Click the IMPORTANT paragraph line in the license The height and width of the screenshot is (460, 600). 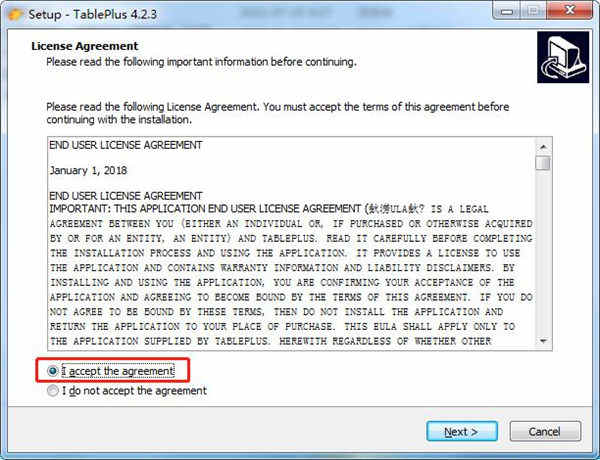pos(269,209)
